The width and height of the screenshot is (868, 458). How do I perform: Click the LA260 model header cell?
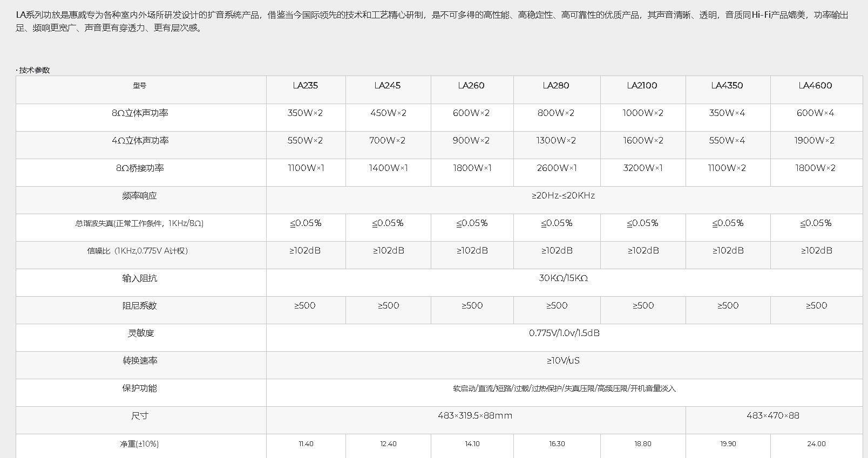pyautogui.click(x=471, y=86)
